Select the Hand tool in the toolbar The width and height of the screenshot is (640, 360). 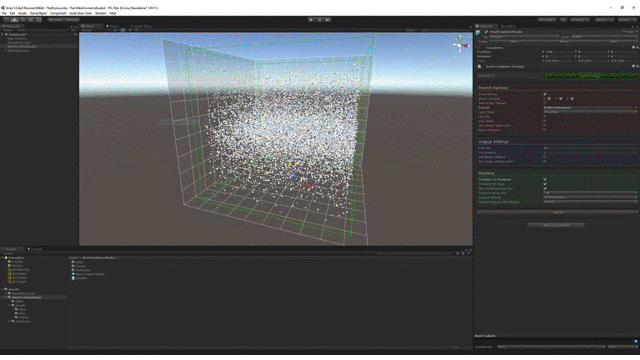(7, 20)
